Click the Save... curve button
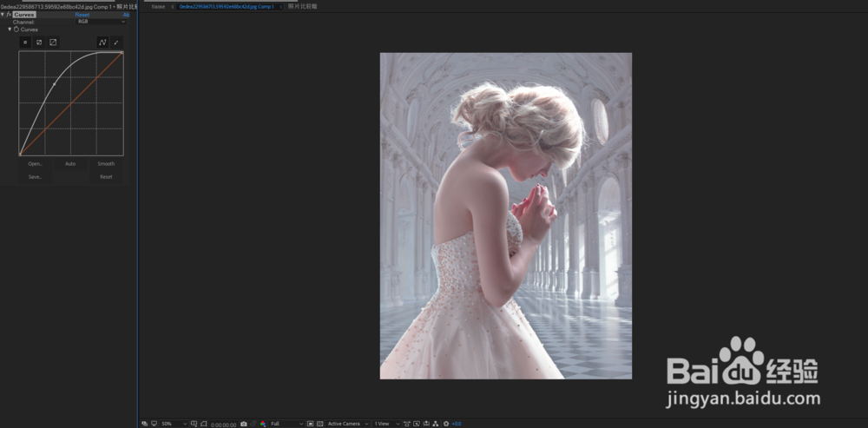The width and height of the screenshot is (868, 428). point(35,176)
